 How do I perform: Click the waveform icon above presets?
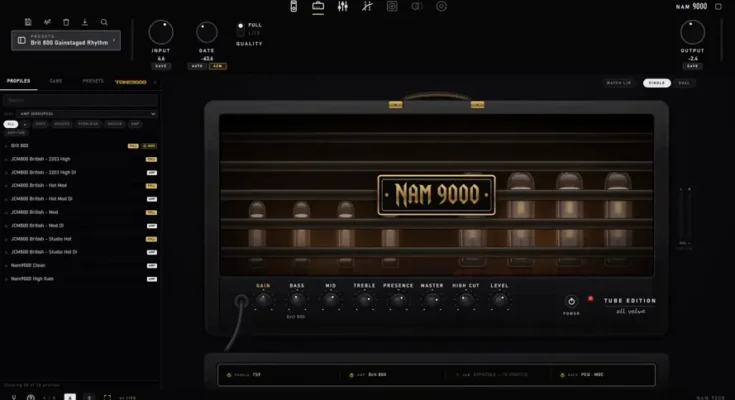pos(47,22)
